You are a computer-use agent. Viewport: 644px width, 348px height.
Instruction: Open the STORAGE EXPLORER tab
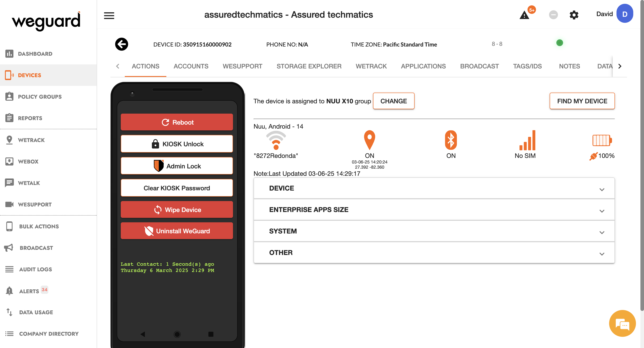click(309, 66)
